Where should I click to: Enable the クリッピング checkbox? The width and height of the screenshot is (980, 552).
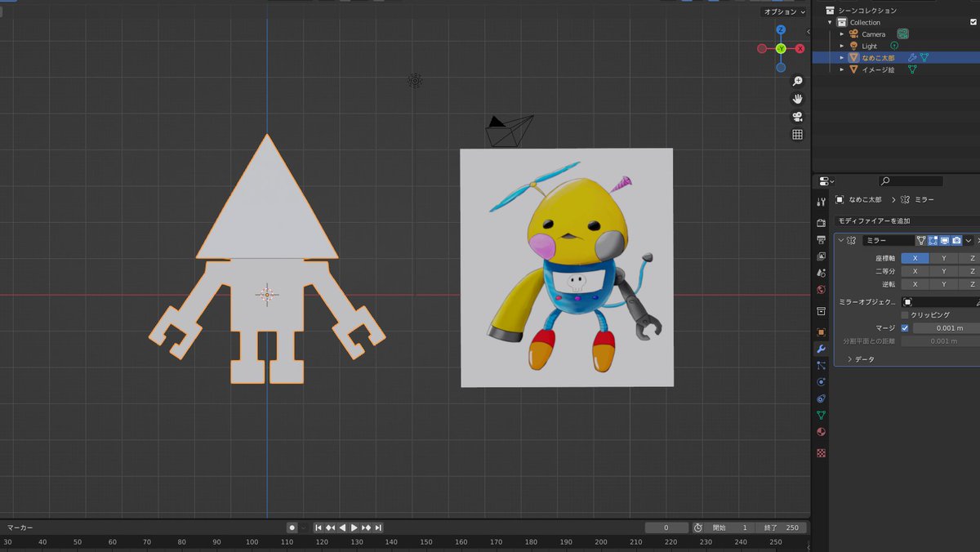[x=905, y=315]
